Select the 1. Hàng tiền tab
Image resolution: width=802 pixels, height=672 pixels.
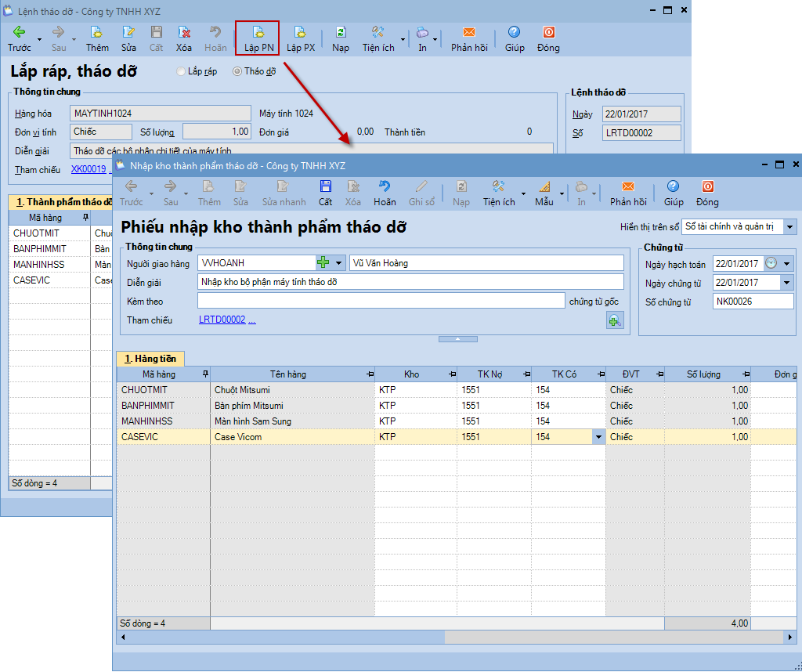point(150,359)
